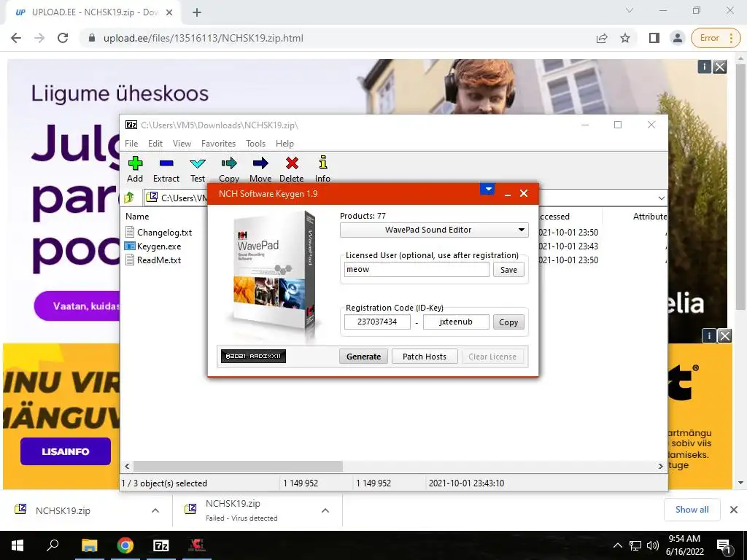
Task: Open the keygen blue dropdown title button
Action: [x=487, y=189]
